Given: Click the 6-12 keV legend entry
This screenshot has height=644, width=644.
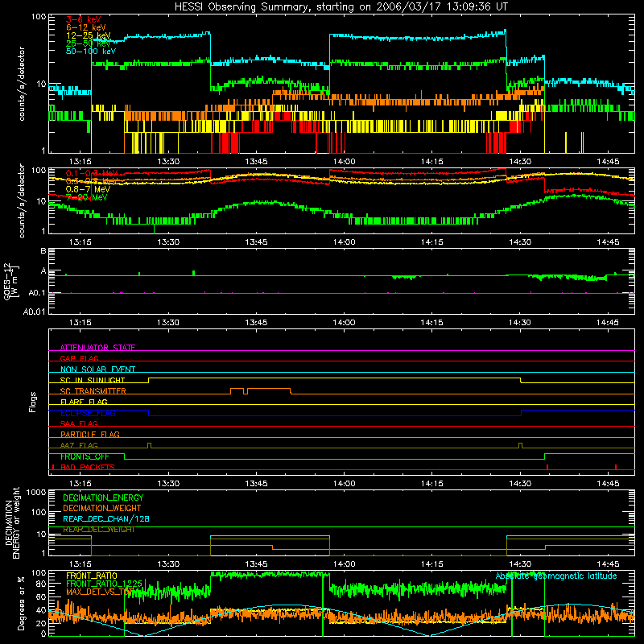Looking at the screenshot, I should click(86, 27).
